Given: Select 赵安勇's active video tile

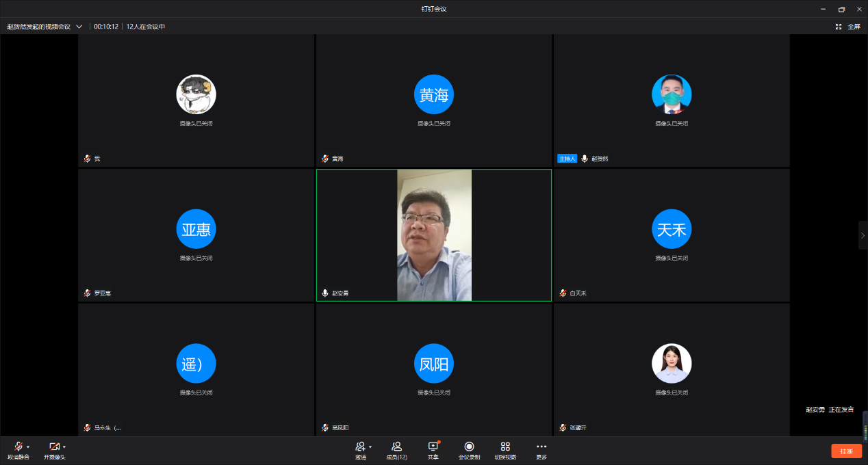Looking at the screenshot, I should pos(434,235).
